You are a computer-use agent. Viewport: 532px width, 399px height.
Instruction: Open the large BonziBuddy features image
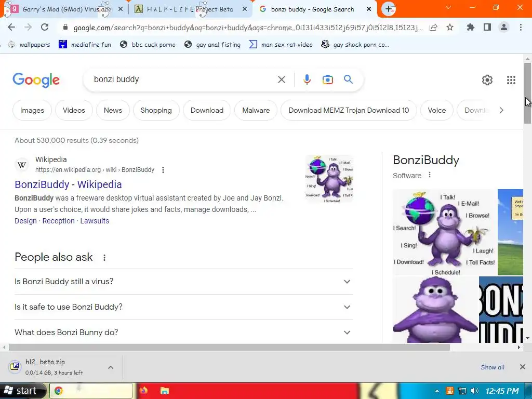[445, 232]
